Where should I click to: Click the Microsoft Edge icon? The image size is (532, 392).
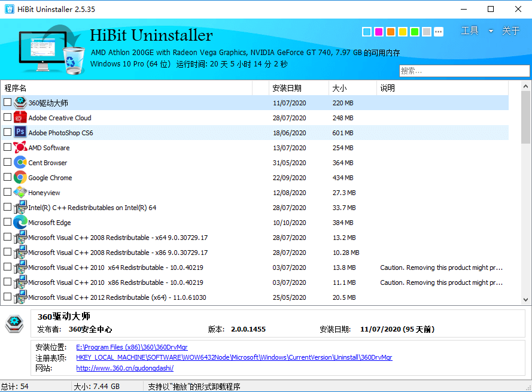pos(20,222)
